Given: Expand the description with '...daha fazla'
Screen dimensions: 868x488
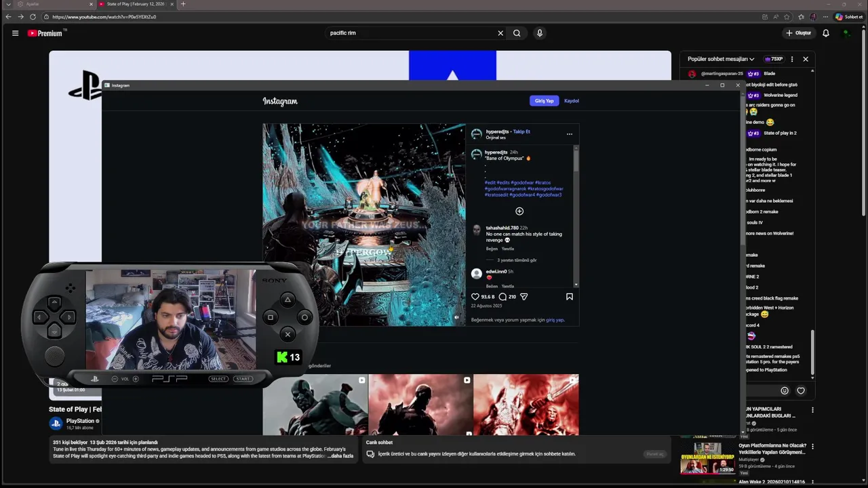Looking at the screenshot, I should pos(341,456).
